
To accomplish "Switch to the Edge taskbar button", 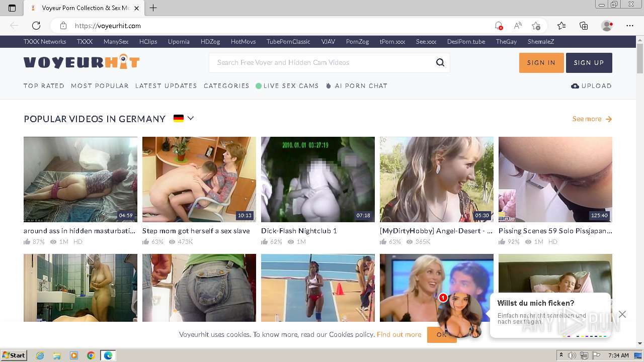I will [108, 355].
